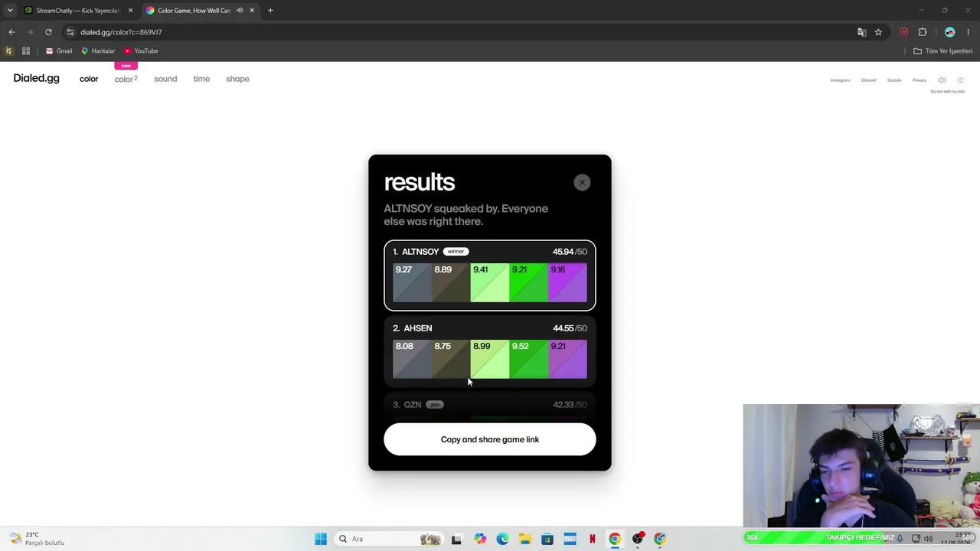Open the Discord link
980x551 pixels.
click(x=868, y=80)
